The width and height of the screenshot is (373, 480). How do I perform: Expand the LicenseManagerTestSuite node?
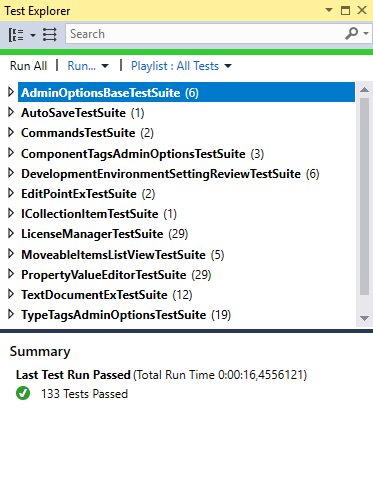[x=11, y=233]
